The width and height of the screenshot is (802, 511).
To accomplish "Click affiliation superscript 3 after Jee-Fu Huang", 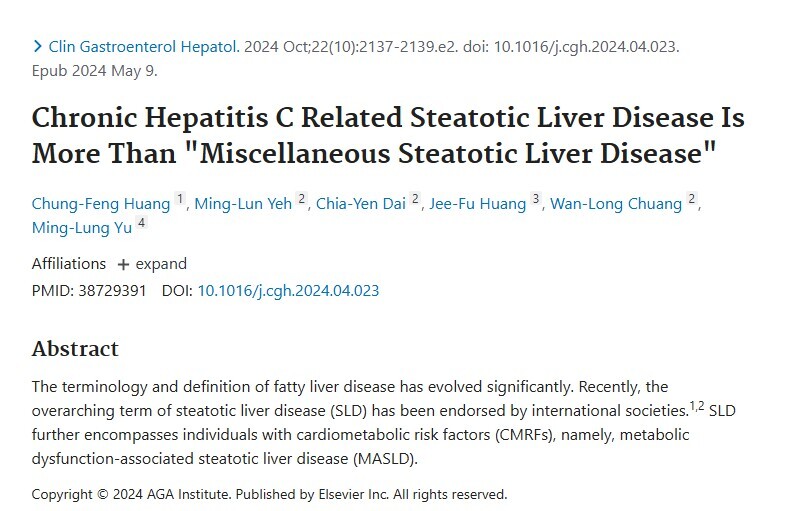I will pyautogui.click(x=536, y=198).
